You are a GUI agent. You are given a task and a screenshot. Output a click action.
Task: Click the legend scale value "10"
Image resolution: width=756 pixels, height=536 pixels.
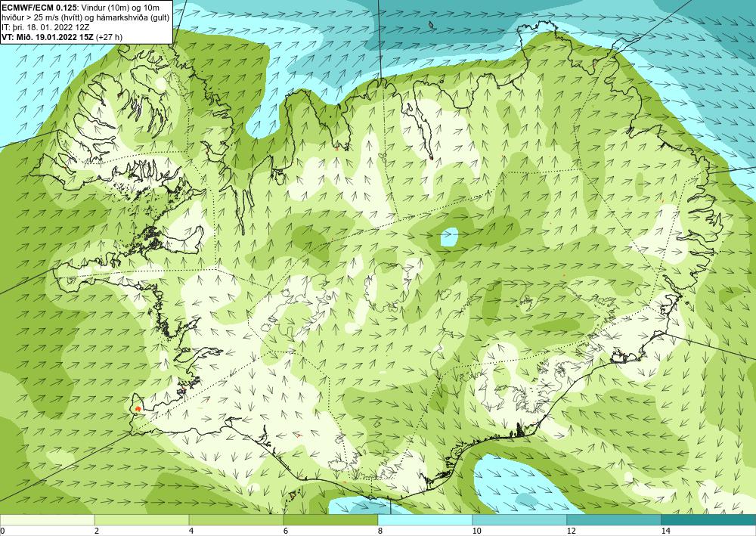tap(476, 531)
